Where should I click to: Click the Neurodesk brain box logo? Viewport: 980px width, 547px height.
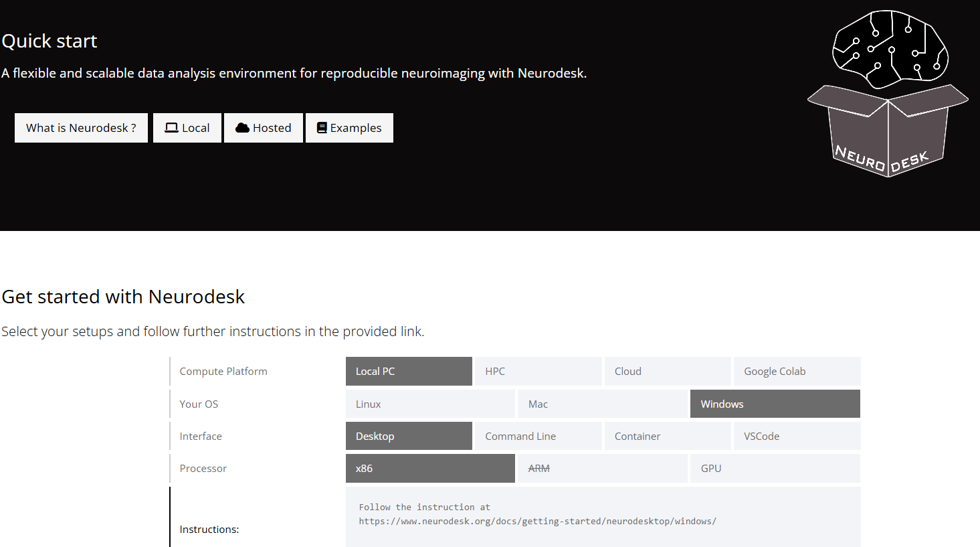(x=888, y=94)
